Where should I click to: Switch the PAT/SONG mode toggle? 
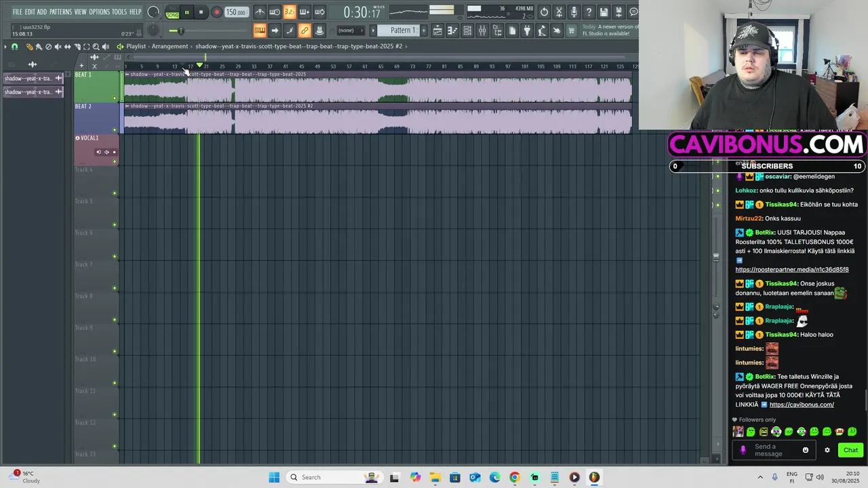coord(172,12)
